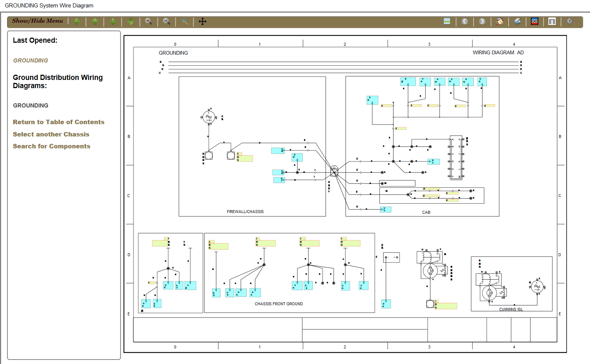Click the gray previous page round button
590x364 pixels.
pyautogui.click(x=465, y=22)
